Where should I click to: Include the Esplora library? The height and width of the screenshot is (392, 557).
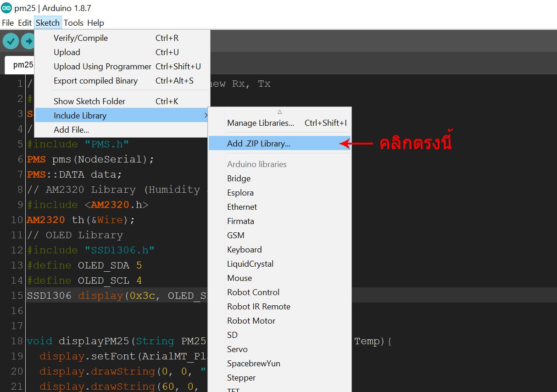click(280, 193)
